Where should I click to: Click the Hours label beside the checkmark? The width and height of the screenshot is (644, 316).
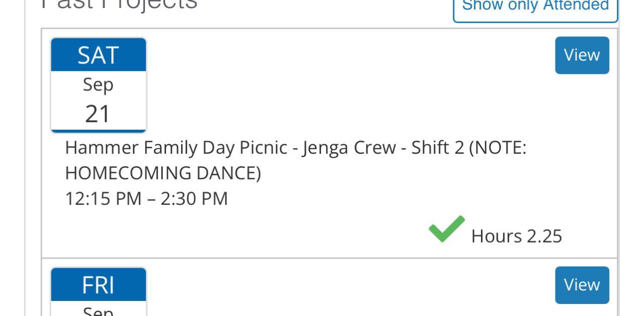click(x=496, y=236)
